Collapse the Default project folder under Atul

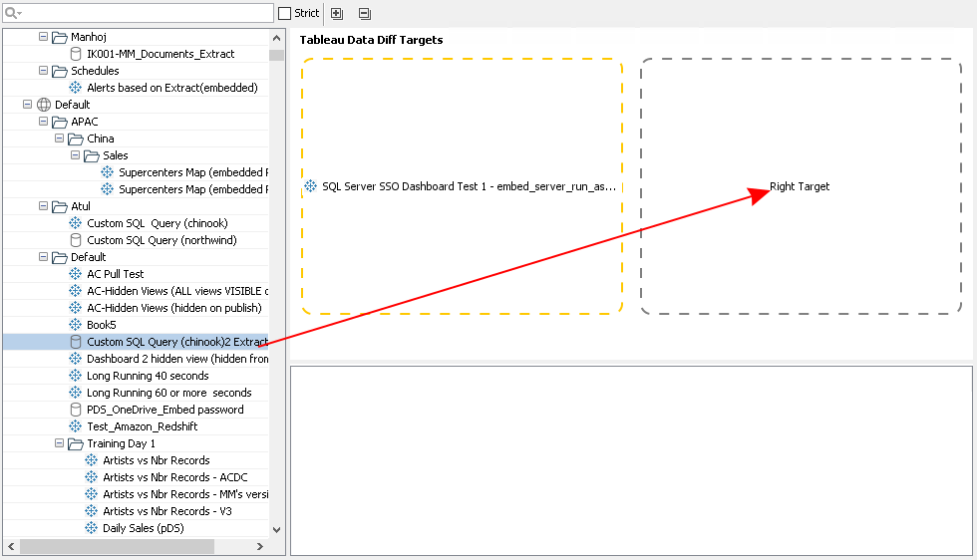pos(44,257)
